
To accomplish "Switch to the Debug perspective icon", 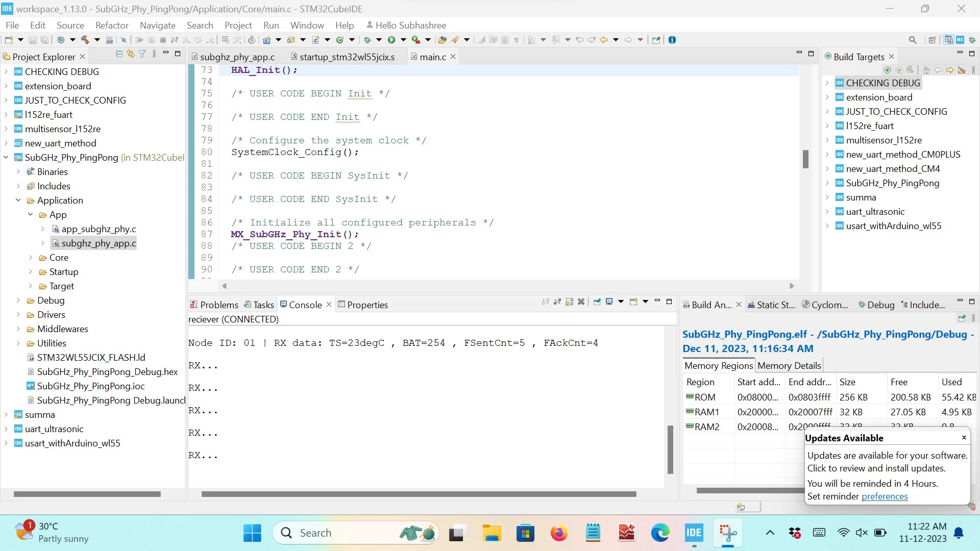I will point(972,40).
